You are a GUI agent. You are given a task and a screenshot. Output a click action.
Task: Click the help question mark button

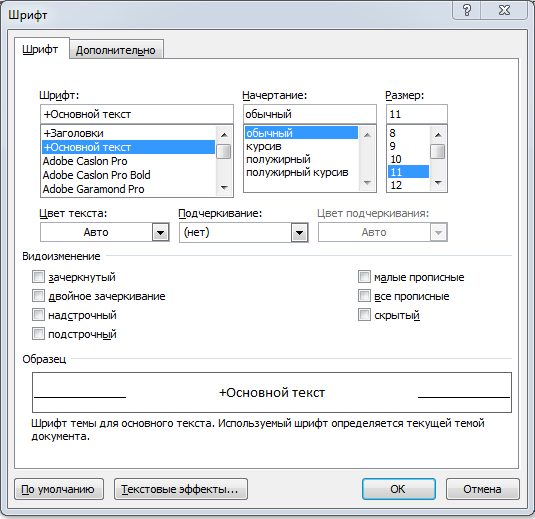[467, 10]
